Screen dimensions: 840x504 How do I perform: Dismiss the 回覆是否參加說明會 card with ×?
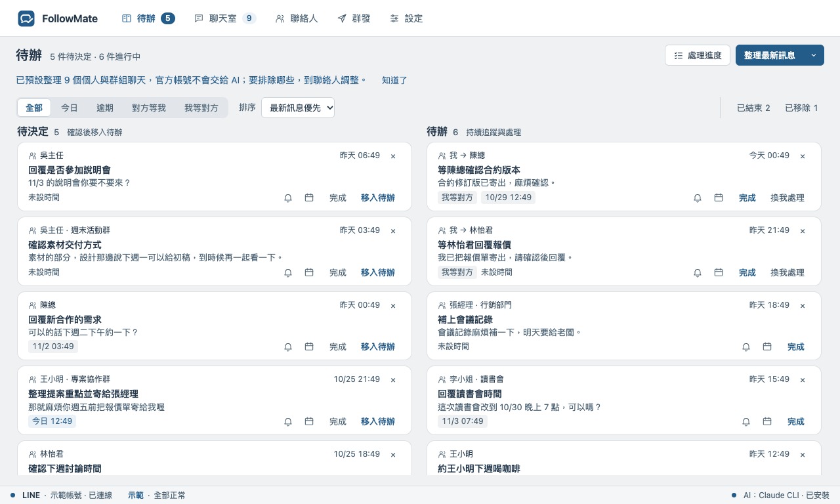coord(393,156)
